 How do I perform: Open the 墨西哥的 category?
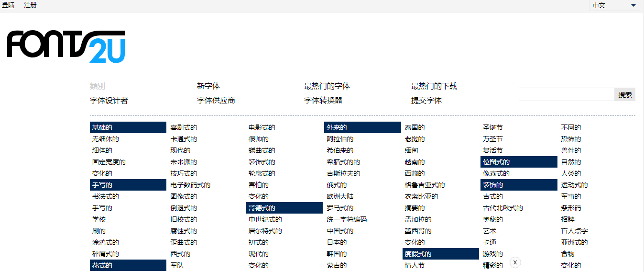pos(418,231)
